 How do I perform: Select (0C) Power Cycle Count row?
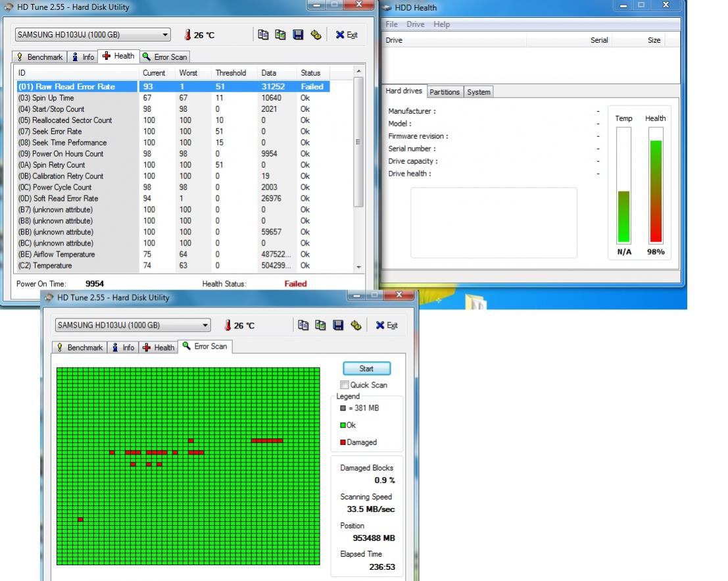coord(173,187)
